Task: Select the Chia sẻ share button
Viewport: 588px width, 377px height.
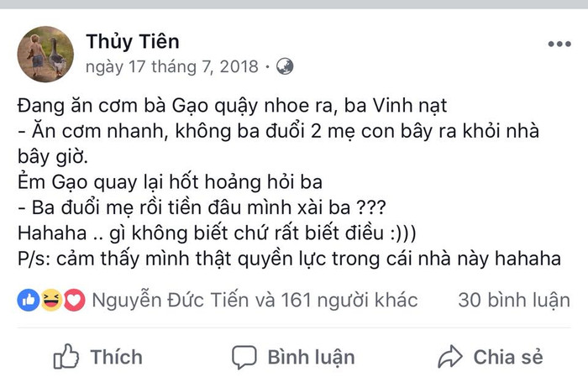Action: (491, 356)
